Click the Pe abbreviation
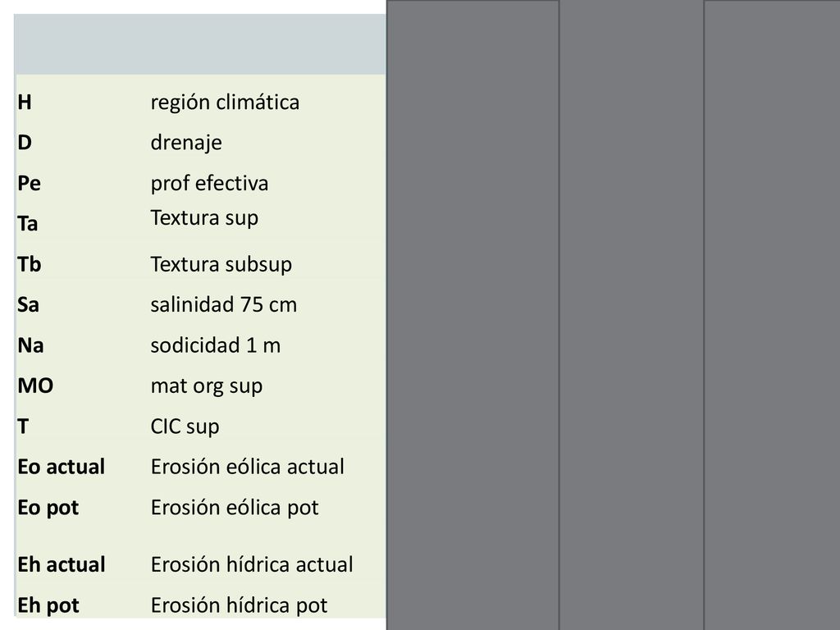The height and width of the screenshot is (630, 840). pos(29,183)
